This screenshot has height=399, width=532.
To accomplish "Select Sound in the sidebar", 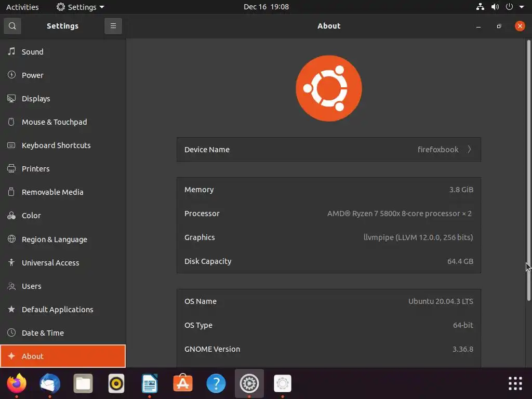I will (63, 51).
